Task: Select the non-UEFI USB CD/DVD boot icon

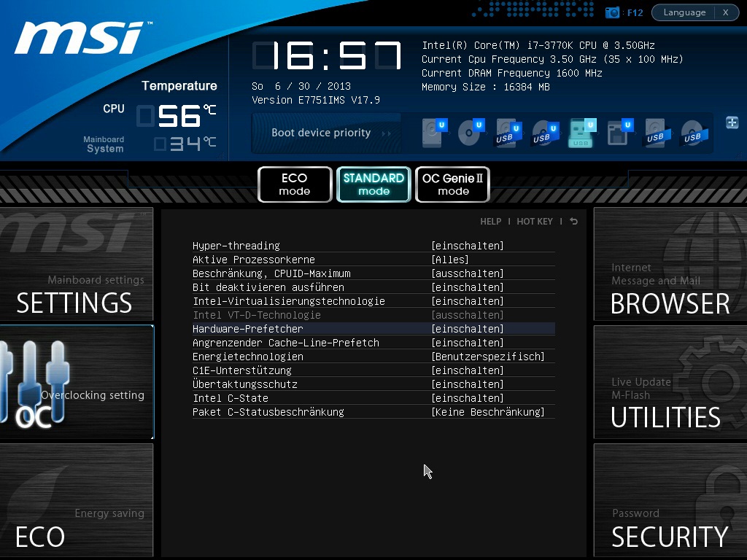Action: (x=694, y=133)
